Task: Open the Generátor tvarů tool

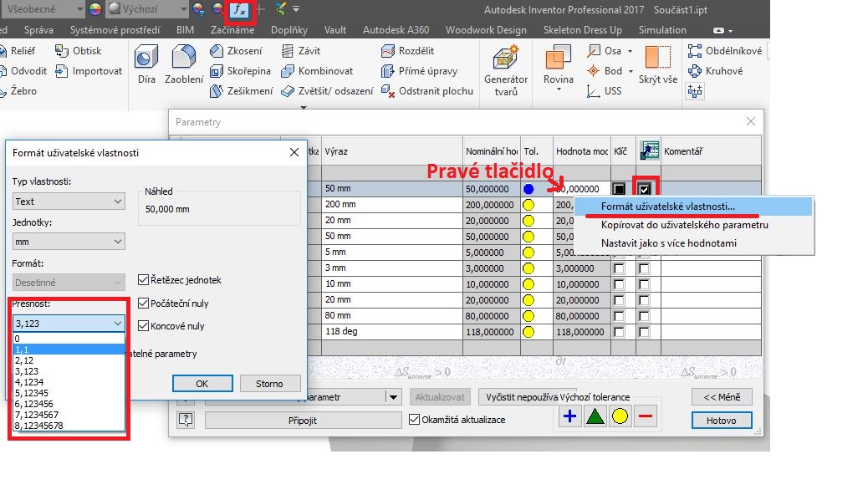Action: point(505,71)
